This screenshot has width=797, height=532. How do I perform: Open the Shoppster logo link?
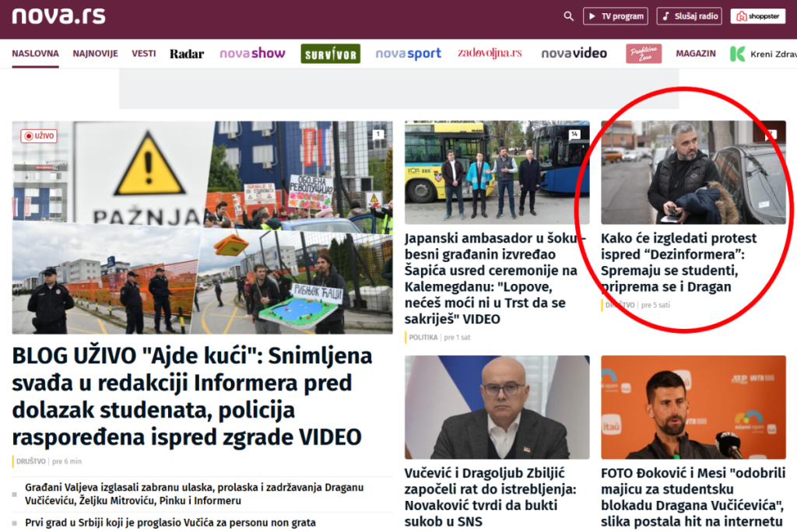757,16
